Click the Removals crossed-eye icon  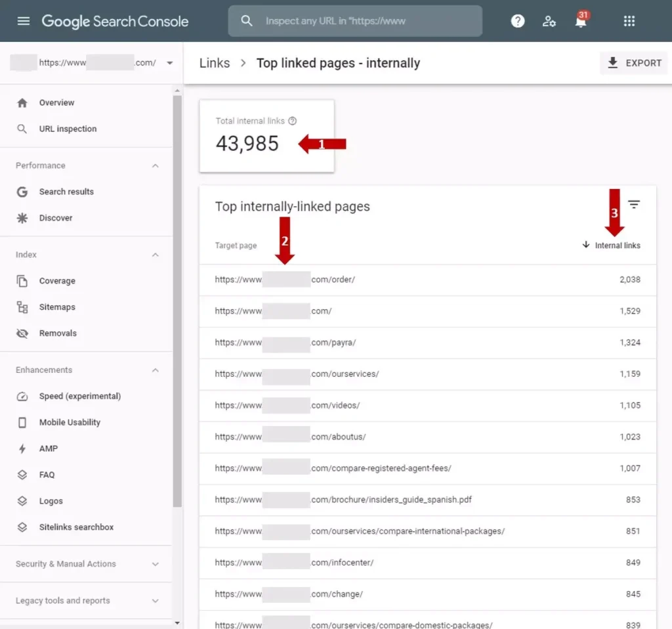22,334
